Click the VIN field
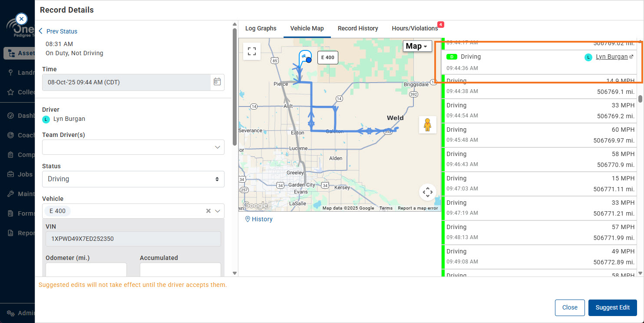This screenshot has width=644, height=323. click(133, 239)
